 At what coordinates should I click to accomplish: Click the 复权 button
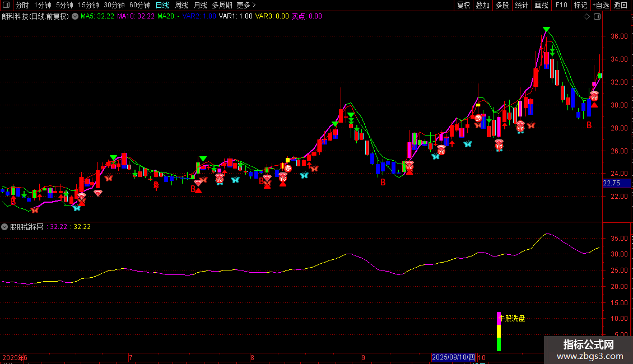(x=463, y=5)
